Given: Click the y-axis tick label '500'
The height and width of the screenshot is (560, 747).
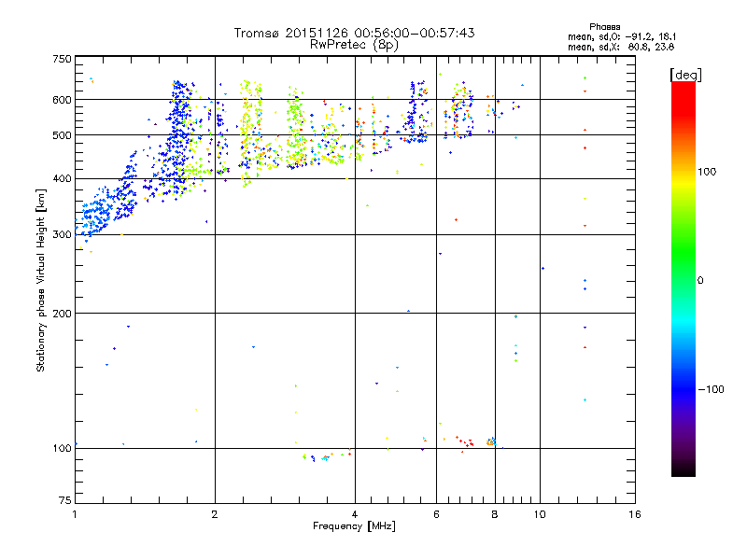Looking at the screenshot, I should click(x=62, y=135).
